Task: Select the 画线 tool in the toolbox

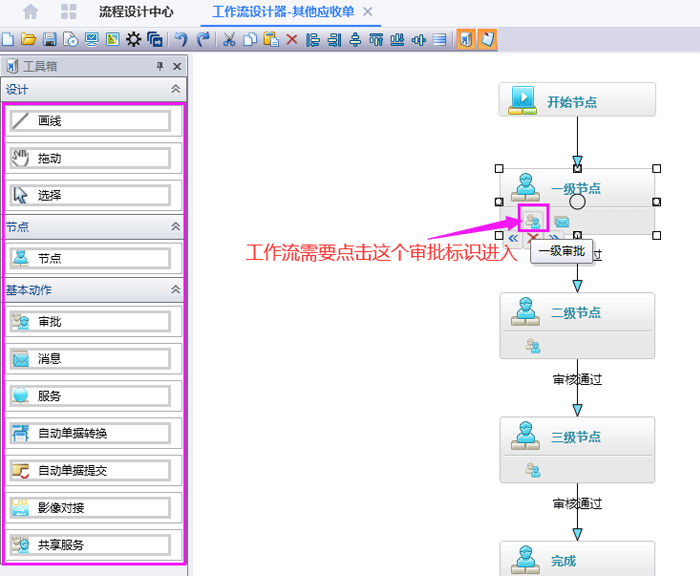Action: [x=90, y=121]
